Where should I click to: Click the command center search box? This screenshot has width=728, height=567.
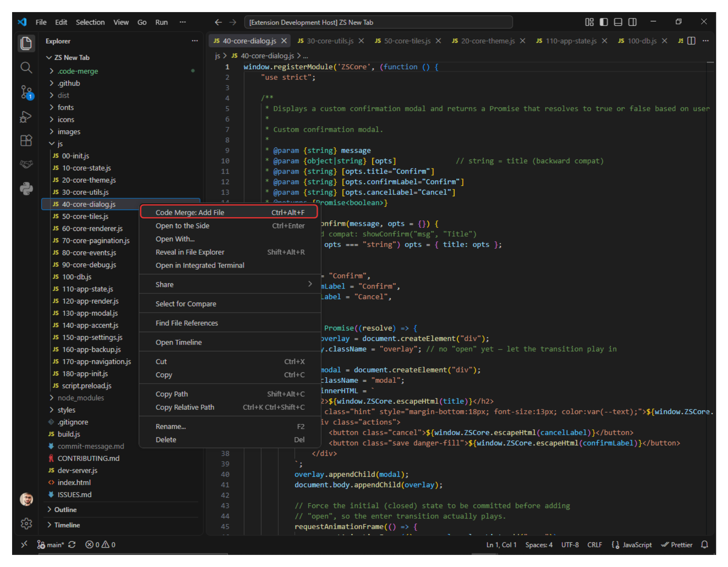(378, 22)
